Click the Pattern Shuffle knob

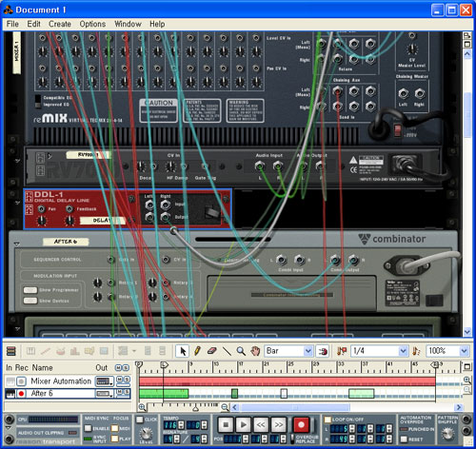point(447,433)
